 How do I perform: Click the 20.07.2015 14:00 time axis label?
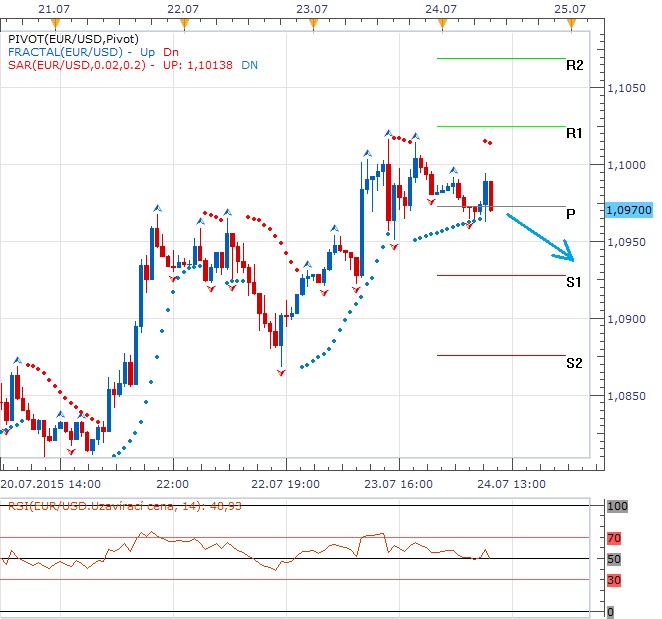click(x=49, y=483)
